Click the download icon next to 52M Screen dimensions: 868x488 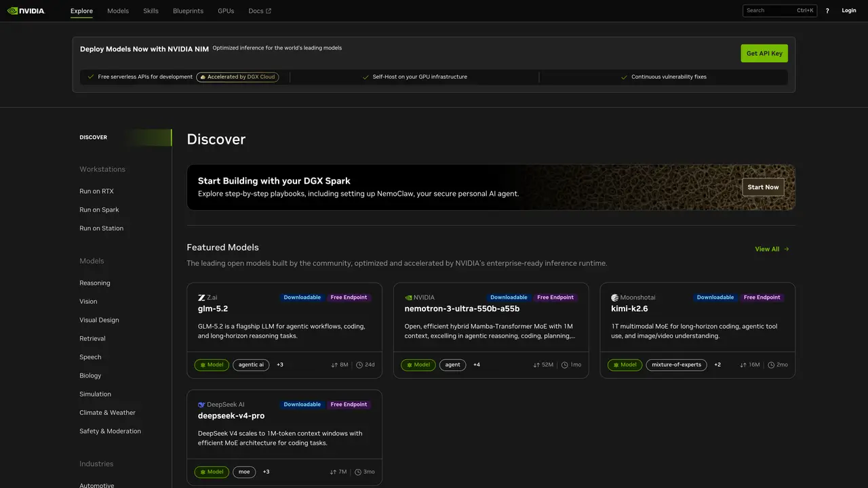[x=537, y=365]
